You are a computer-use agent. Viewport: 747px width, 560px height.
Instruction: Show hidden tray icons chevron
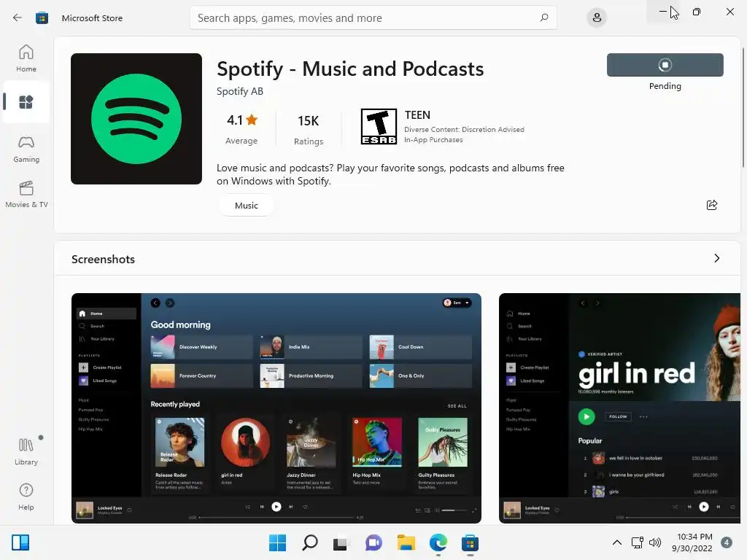[x=617, y=542]
